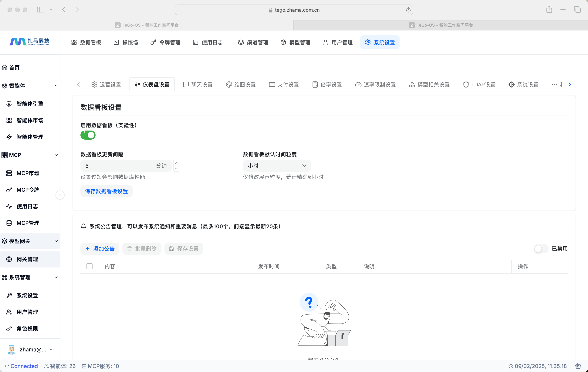Toggle the 启用数据看板 switch off
The width and height of the screenshot is (588, 372).
point(88,135)
